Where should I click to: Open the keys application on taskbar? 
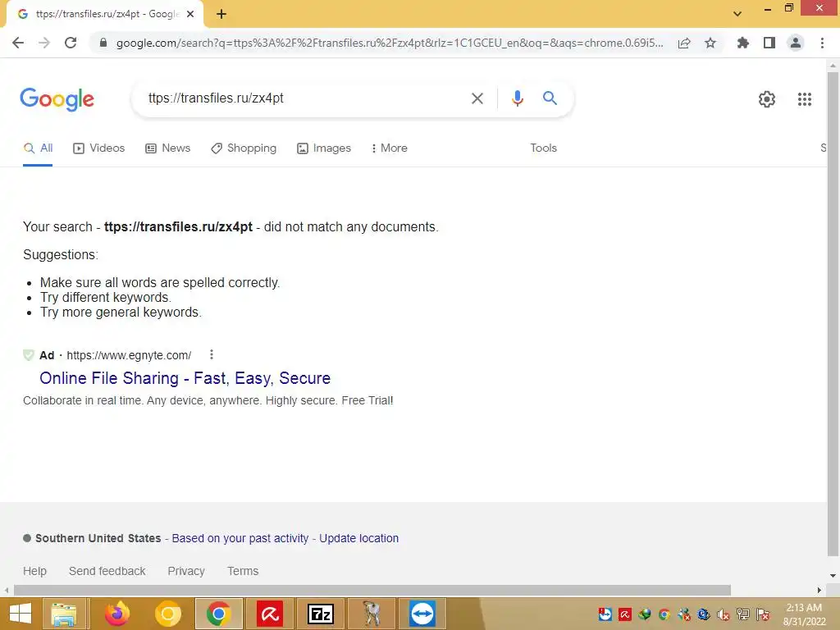tap(372, 614)
